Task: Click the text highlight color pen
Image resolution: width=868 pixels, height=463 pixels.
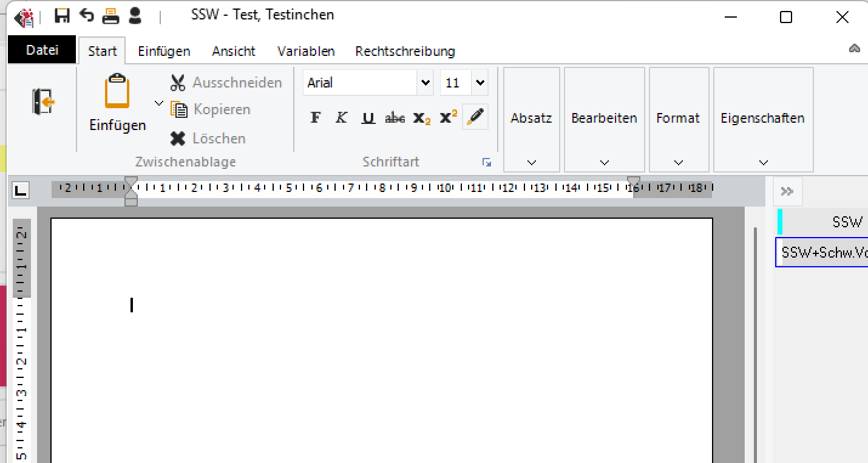Action: tap(475, 117)
